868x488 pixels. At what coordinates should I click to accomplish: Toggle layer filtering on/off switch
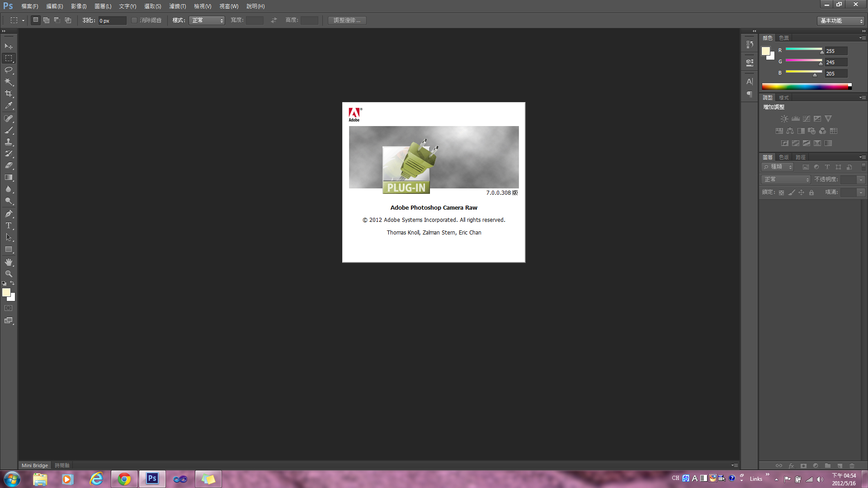(x=863, y=167)
